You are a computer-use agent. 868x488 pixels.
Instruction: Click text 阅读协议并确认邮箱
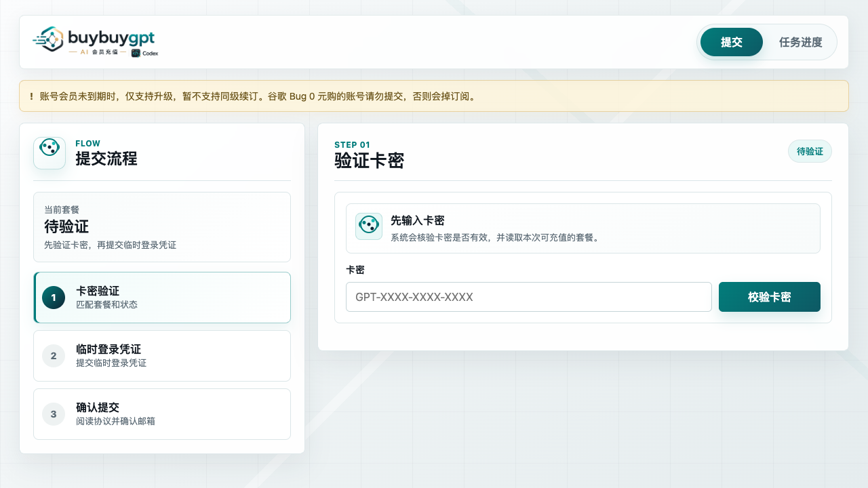pos(115,422)
